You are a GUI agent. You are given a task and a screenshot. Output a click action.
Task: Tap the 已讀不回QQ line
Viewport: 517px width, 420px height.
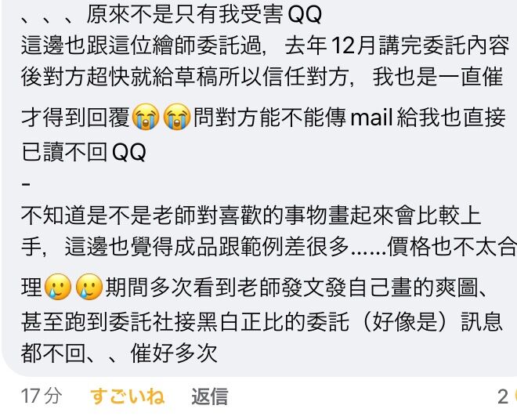(x=84, y=152)
